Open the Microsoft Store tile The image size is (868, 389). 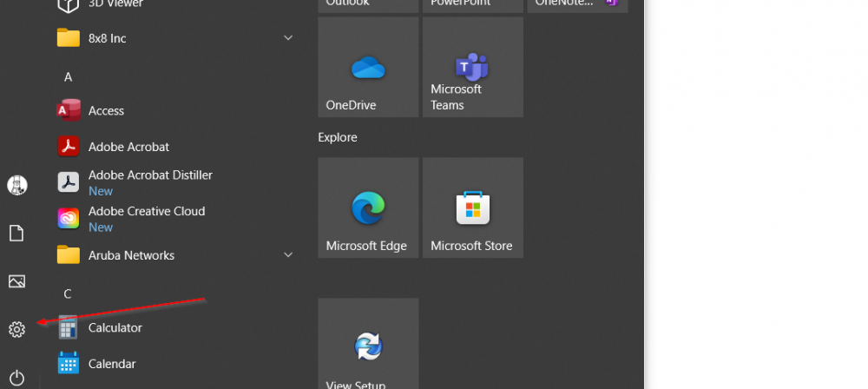click(x=473, y=208)
